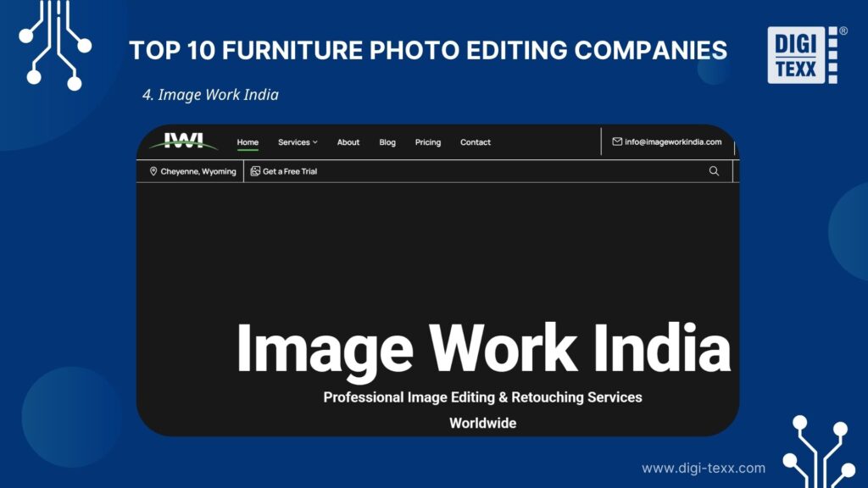Click the Professional Image Editing & Retouching Services subtitle
Image resolution: width=868 pixels, height=488 pixels.
(x=482, y=397)
